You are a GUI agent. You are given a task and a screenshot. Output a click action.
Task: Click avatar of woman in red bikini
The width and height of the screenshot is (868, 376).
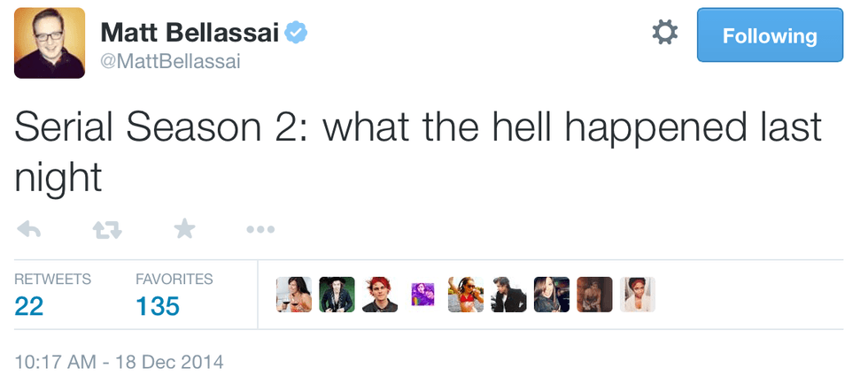[466, 295]
